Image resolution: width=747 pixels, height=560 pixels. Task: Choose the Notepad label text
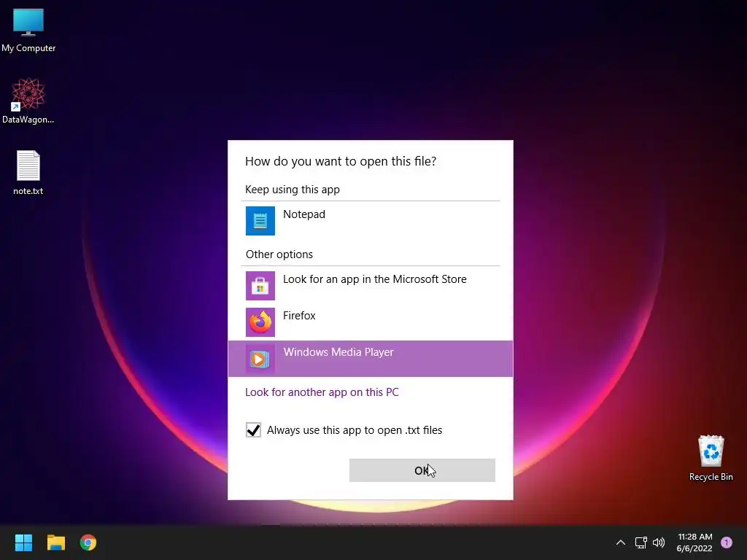(x=304, y=214)
